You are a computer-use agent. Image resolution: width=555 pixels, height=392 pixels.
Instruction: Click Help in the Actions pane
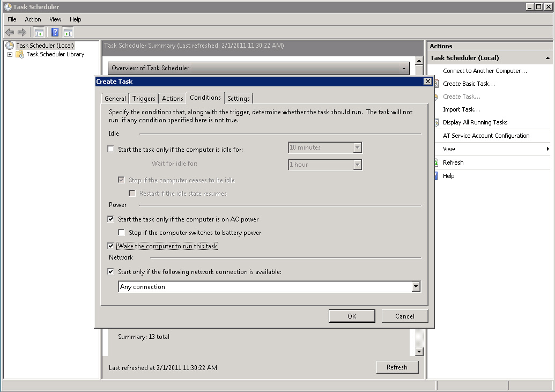coord(448,176)
